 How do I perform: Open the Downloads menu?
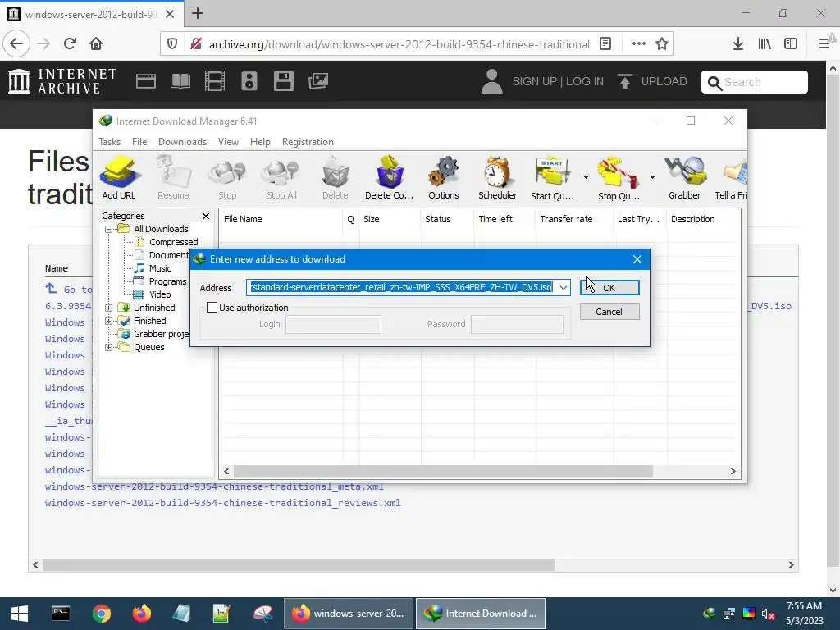[182, 142]
